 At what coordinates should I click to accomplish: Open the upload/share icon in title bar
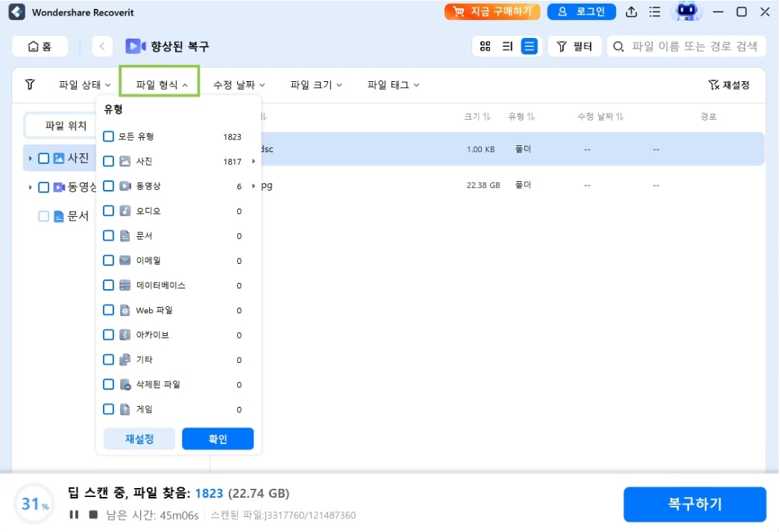(632, 12)
